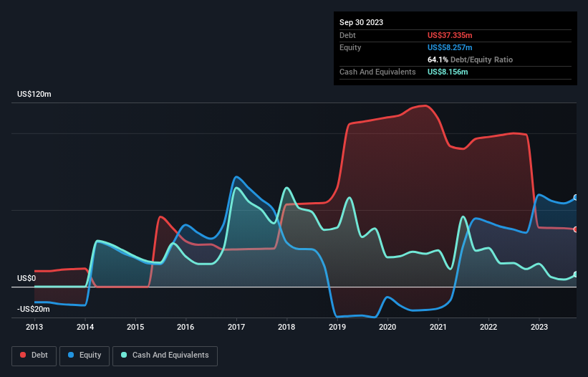Click the US$0 y-axis label
This screenshot has width=588, height=377.
click(26, 278)
